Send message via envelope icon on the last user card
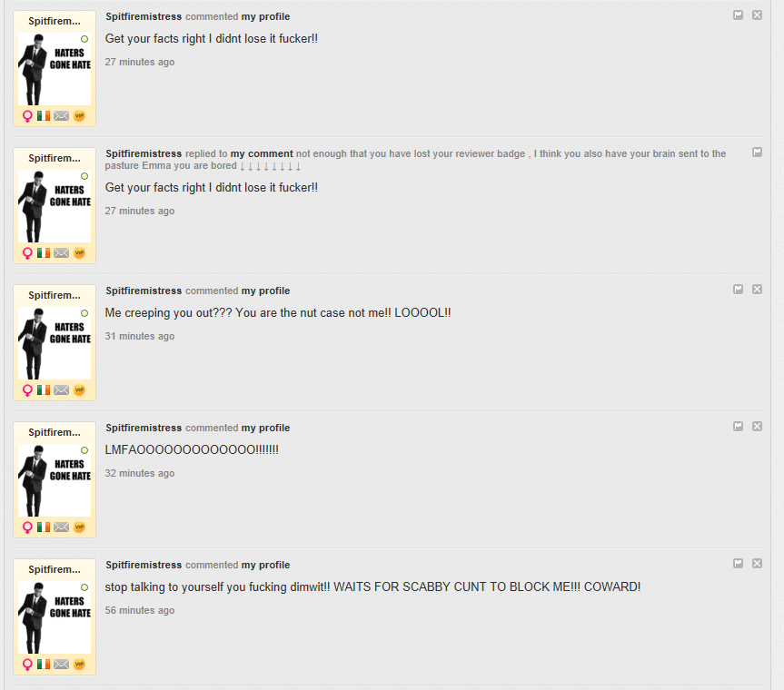Image resolution: width=784 pixels, height=690 pixels. coord(61,664)
